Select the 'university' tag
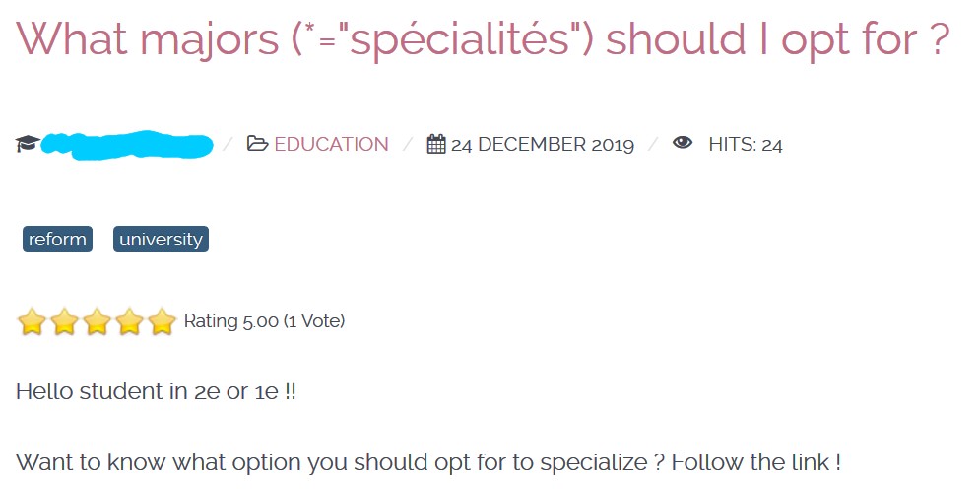 (x=161, y=240)
